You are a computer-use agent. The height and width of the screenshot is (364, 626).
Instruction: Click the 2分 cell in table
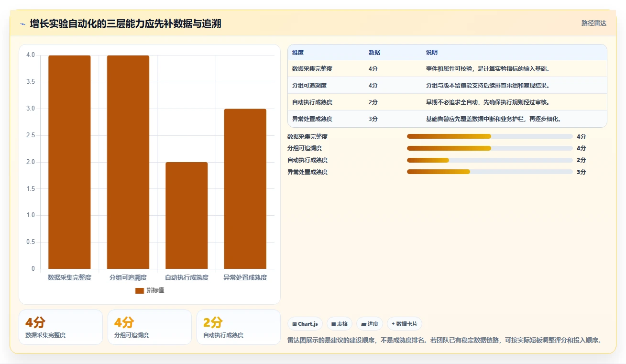coord(373,102)
